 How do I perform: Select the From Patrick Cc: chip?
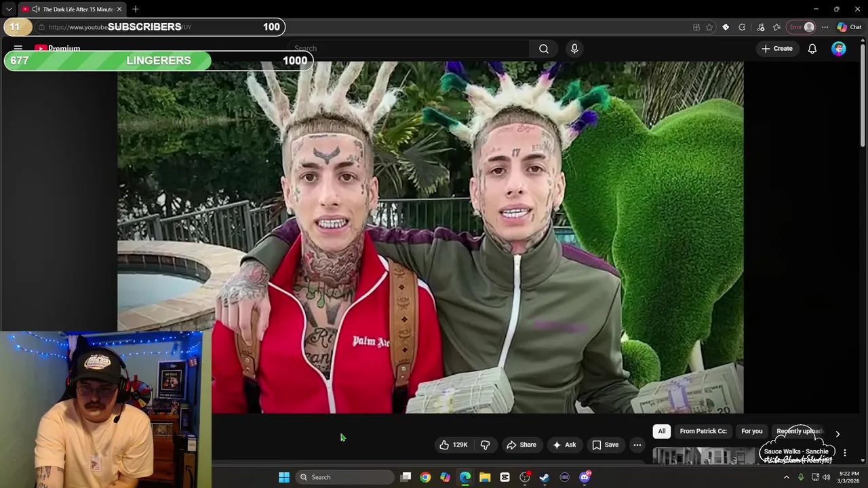[x=703, y=431]
